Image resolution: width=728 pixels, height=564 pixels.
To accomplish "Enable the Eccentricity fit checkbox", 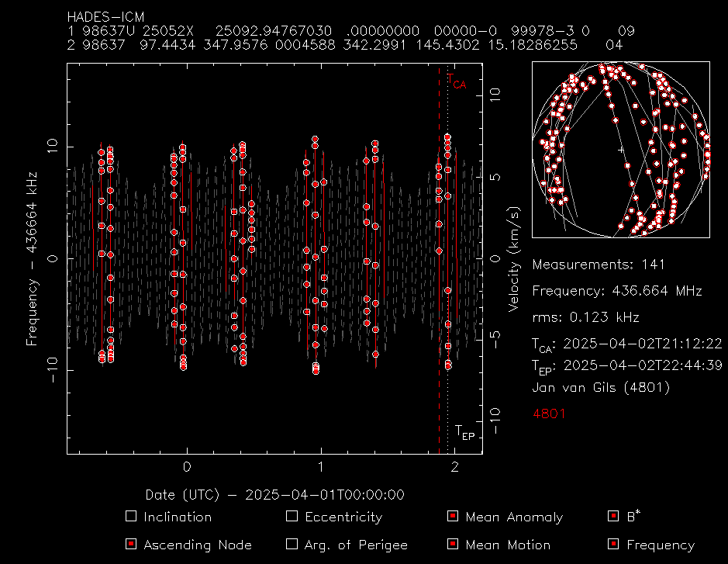I will 292,517.
